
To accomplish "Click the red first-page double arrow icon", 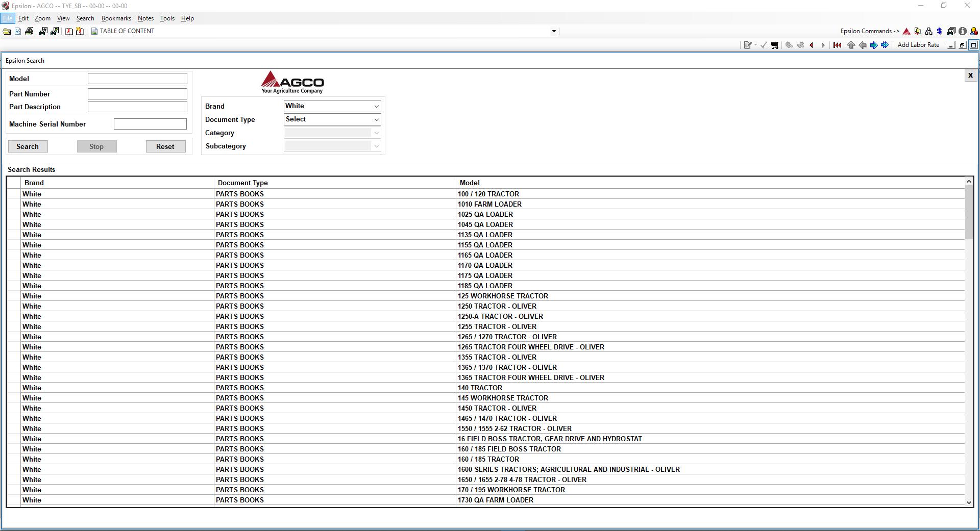I will (837, 45).
